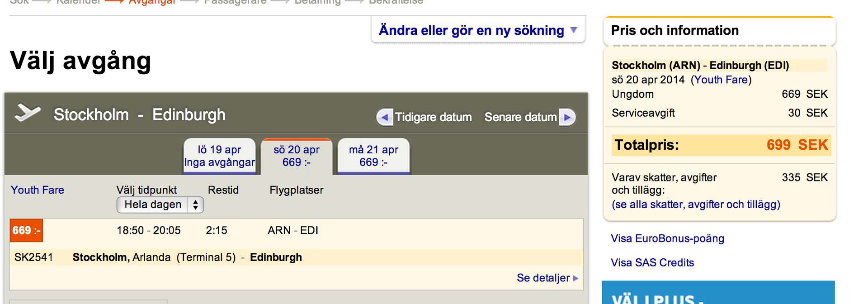Select the lö 19 apr date tab
The image size is (868, 304).
point(219,156)
